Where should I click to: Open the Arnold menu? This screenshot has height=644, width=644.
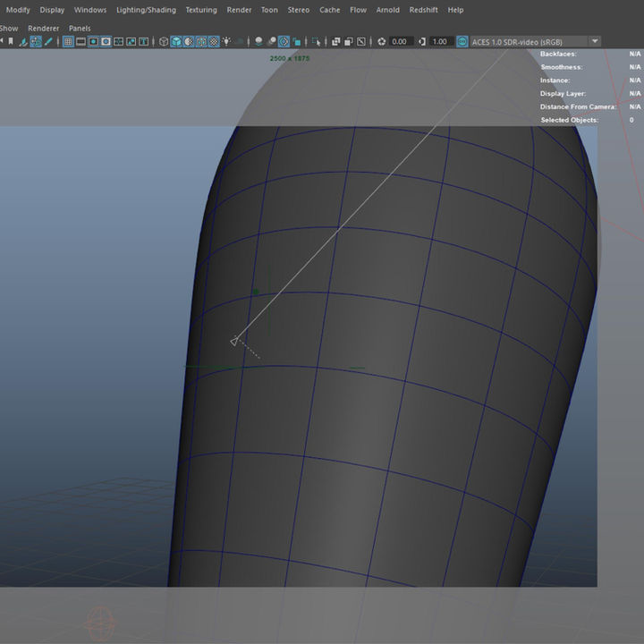(x=387, y=10)
